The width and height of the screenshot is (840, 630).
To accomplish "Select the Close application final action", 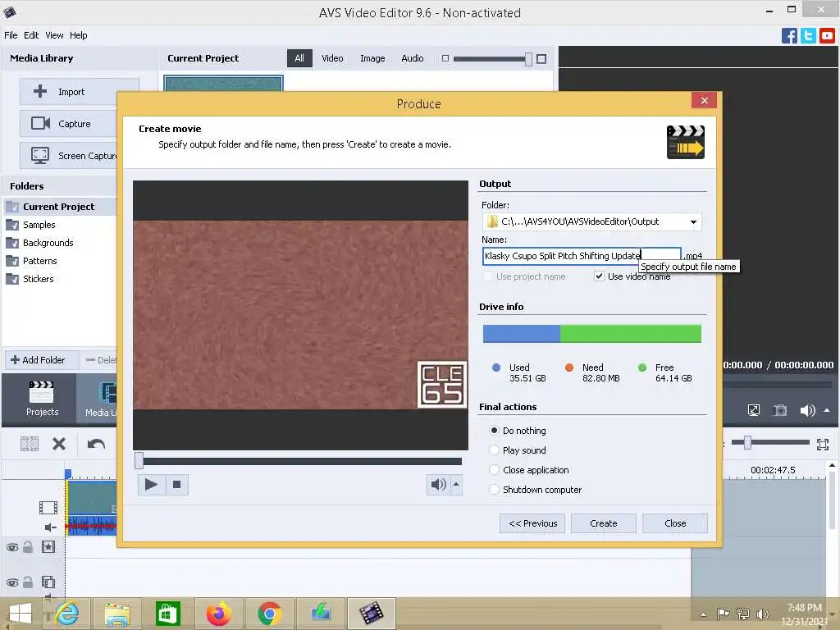I will (494, 470).
